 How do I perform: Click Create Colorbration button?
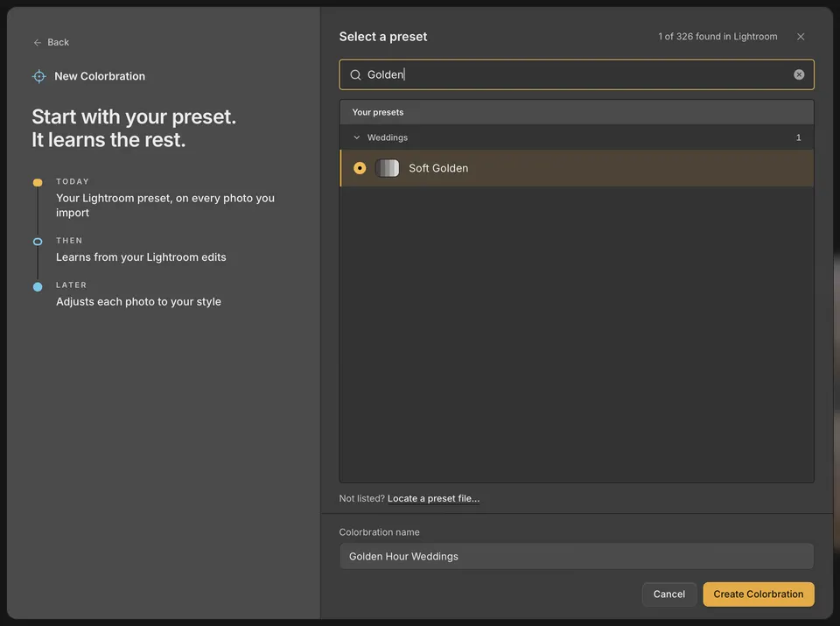pyautogui.click(x=759, y=594)
